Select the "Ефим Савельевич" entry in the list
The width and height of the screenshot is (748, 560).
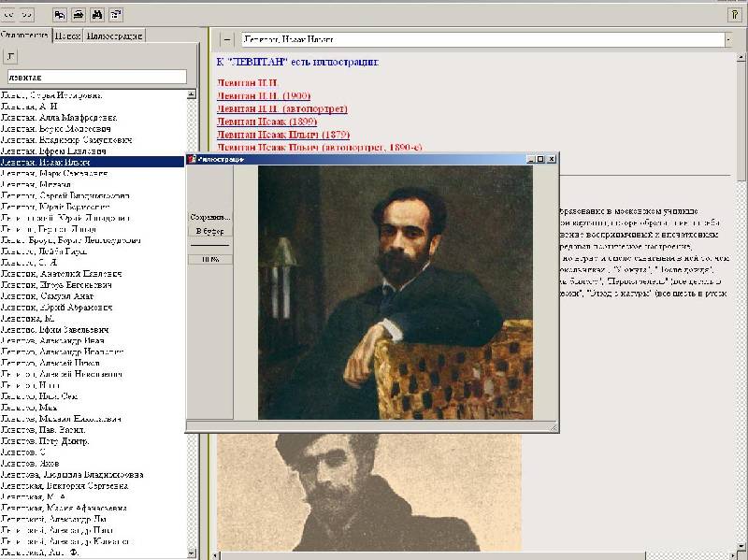click(x=55, y=329)
